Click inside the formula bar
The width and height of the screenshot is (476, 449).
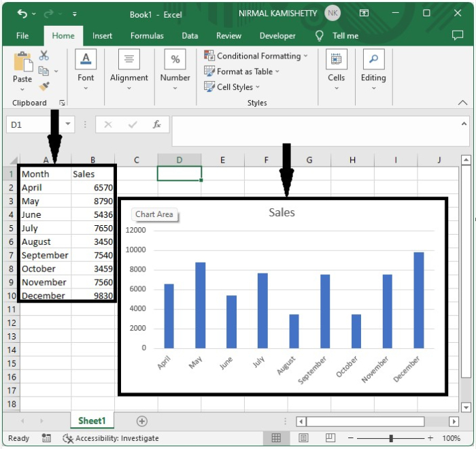coord(315,131)
